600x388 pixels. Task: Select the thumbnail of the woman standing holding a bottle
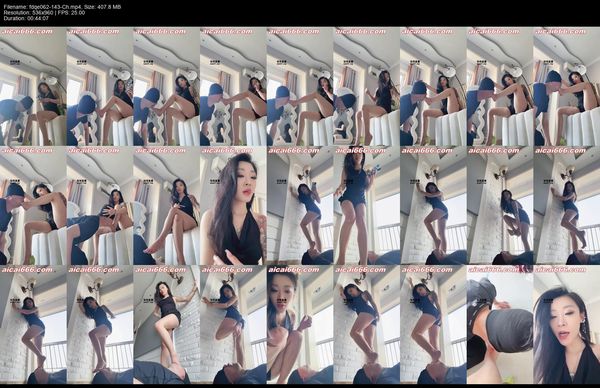[367, 205]
